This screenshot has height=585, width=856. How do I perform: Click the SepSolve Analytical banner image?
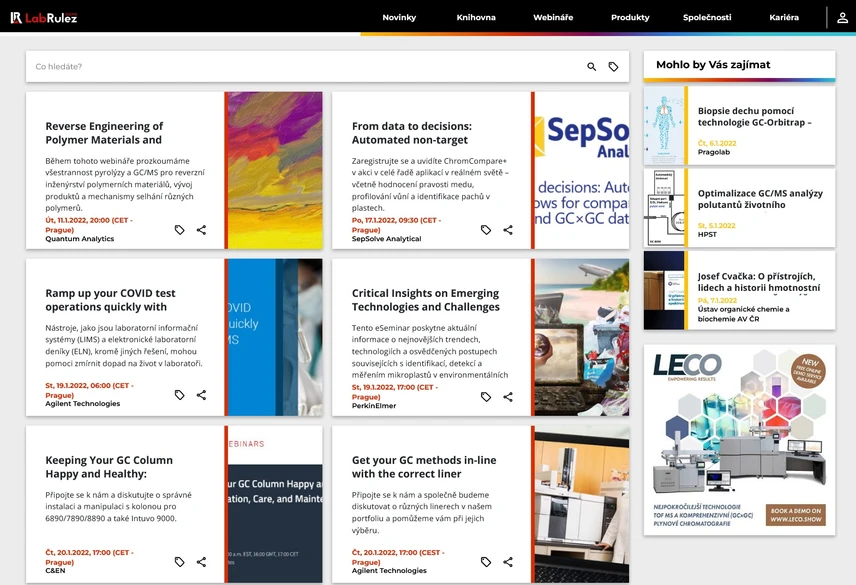click(x=581, y=170)
